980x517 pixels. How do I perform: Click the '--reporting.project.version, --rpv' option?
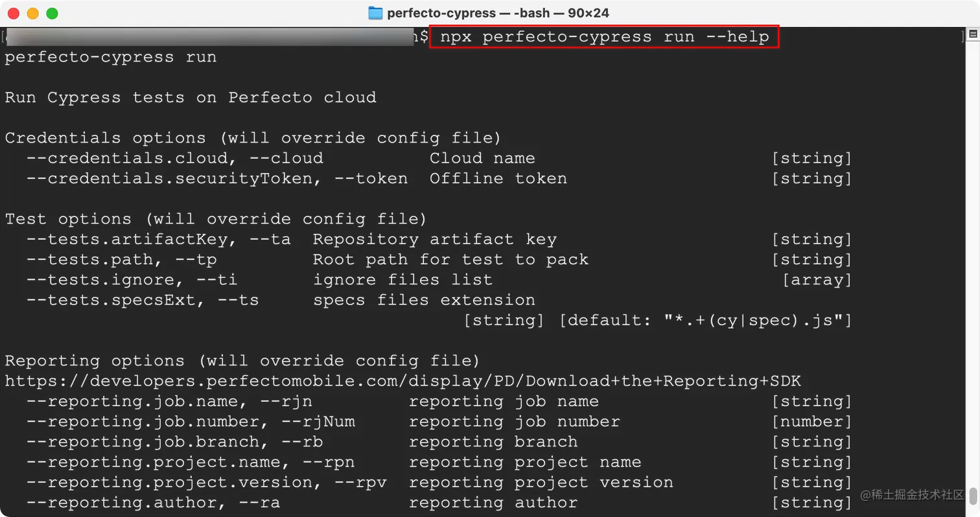tap(207, 482)
